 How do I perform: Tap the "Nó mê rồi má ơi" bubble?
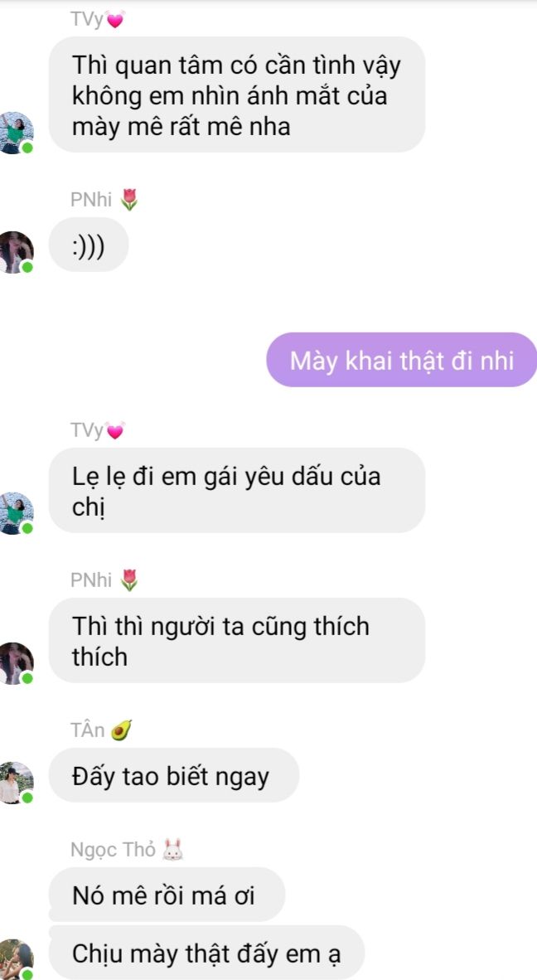[x=167, y=895]
